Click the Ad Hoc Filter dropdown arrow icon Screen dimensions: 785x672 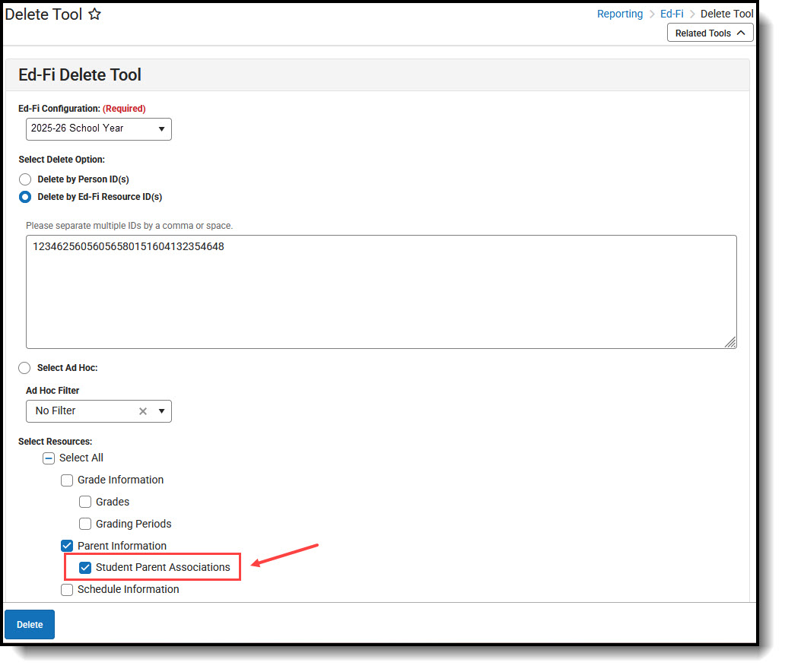[161, 410]
